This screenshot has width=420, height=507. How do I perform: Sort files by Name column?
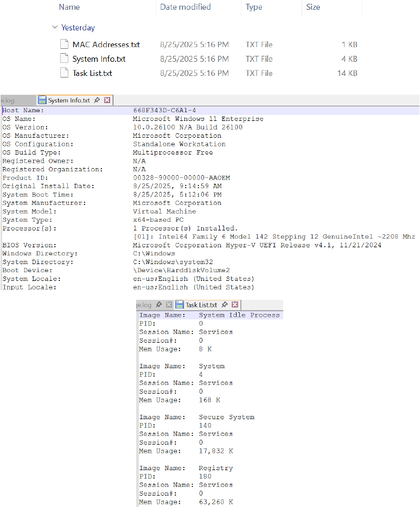tap(69, 7)
